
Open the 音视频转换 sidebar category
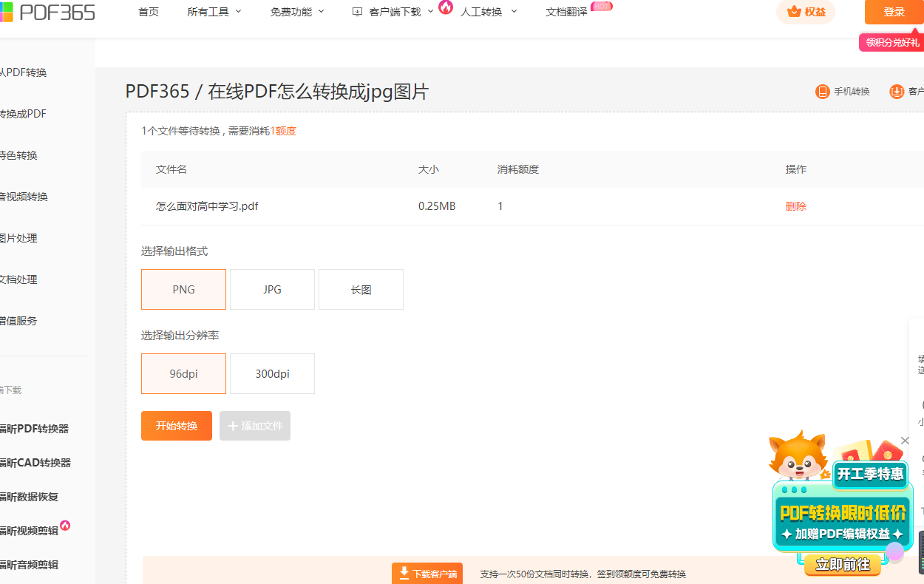click(x=24, y=197)
